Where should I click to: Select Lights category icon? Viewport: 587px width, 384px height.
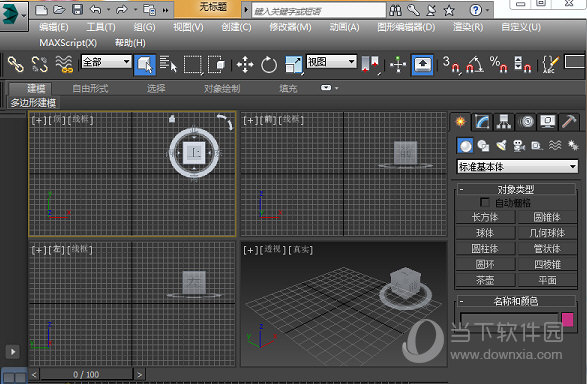tap(501, 146)
